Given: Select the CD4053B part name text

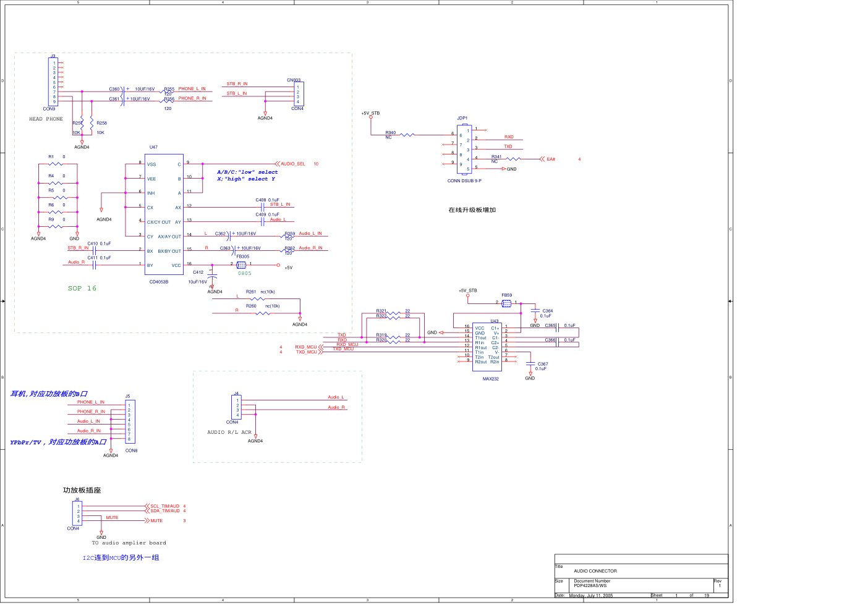Looking at the screenshot, I should pos(159,282).
